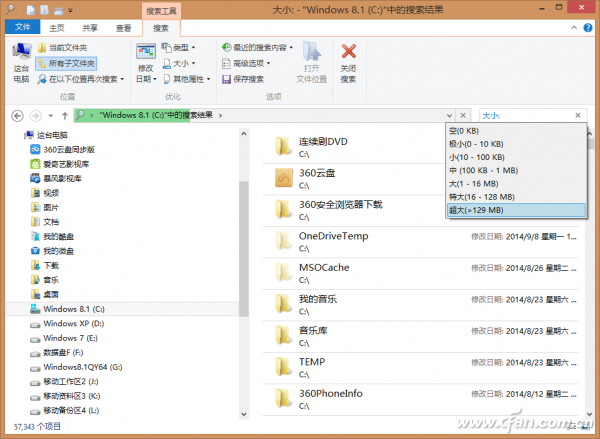The image size is (600, 439).
Task: Click the 这台电脑 location icon in ribbon
Action: coord(21,63)
